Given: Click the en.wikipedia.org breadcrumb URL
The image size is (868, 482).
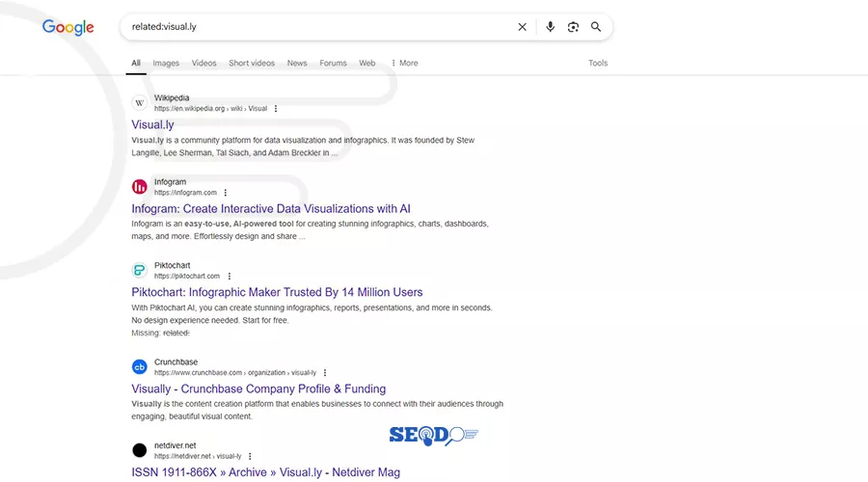Looking at the screenshot, I should point(210,109).
